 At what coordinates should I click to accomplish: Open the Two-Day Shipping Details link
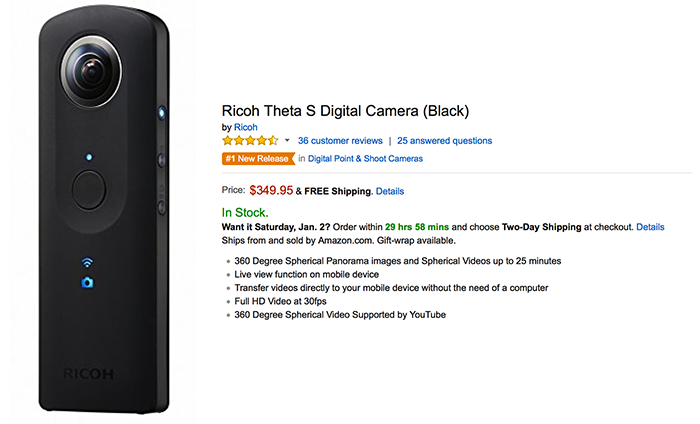pyautogui.click(x=650, y=227)
